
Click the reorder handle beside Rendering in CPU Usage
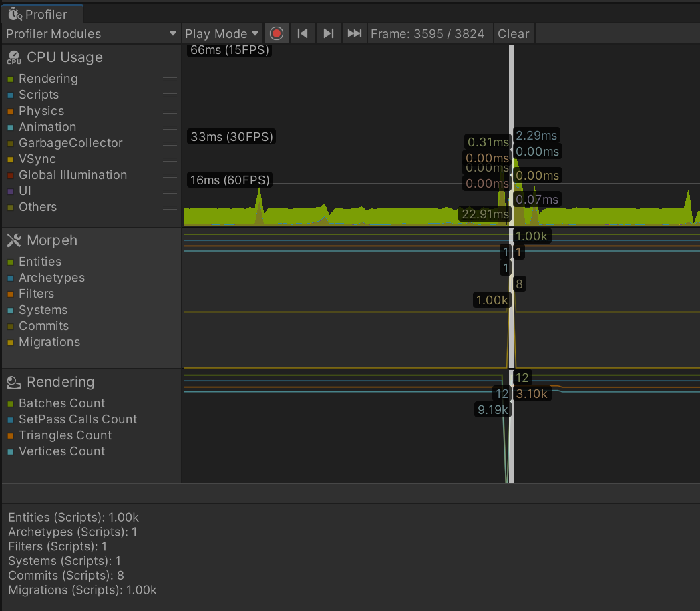pyautogui.click(x=170, y=79)
